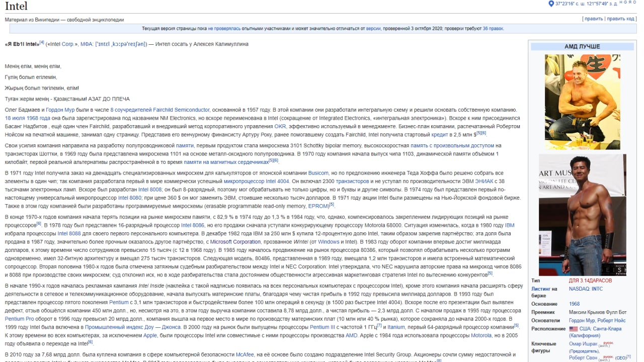Open the Fairchild Semiconductor link
The height and width of the screenshot is (362, 644).
pyautogui.click(x=182, y=110)
